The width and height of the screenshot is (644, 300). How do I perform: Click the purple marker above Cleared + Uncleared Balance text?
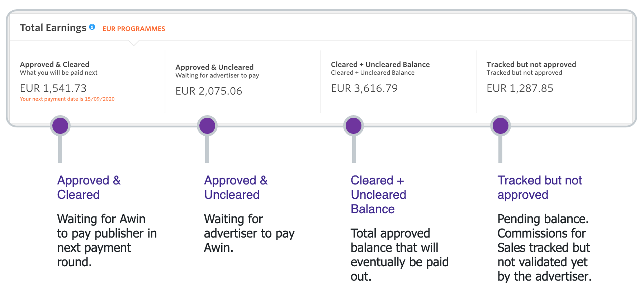(x=353, y=125)
